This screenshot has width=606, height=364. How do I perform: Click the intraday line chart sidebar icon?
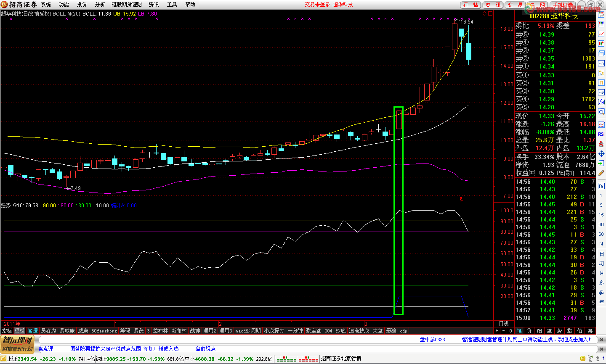click(601, 34)
